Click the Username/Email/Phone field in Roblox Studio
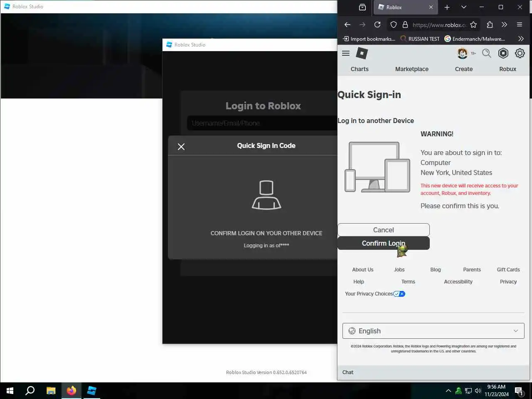 [x=262, y=123]
